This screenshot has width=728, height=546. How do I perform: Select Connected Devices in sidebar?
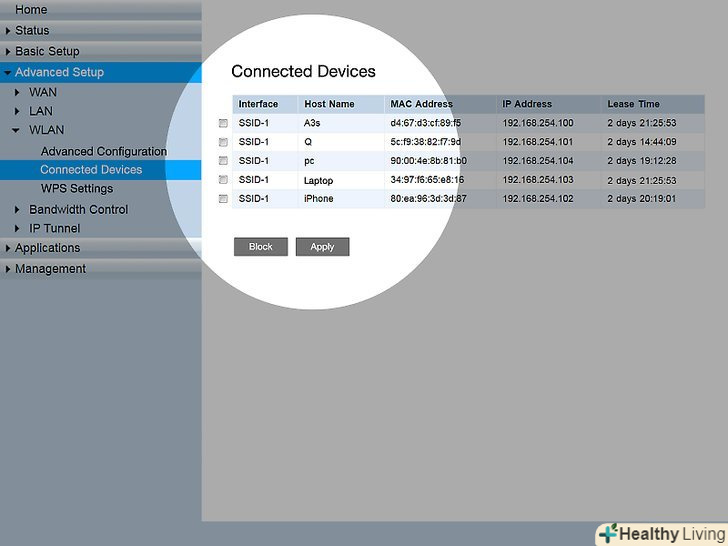[x=91, y=169]
